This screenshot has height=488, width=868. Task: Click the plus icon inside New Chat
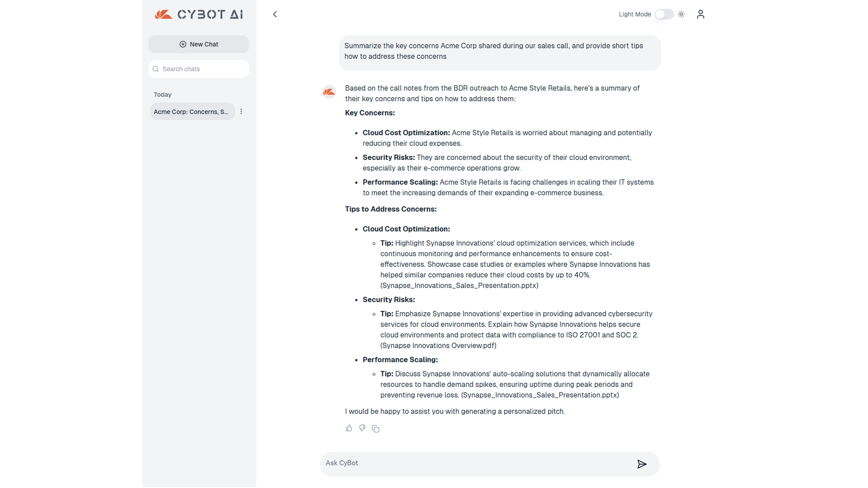point(183,44)
